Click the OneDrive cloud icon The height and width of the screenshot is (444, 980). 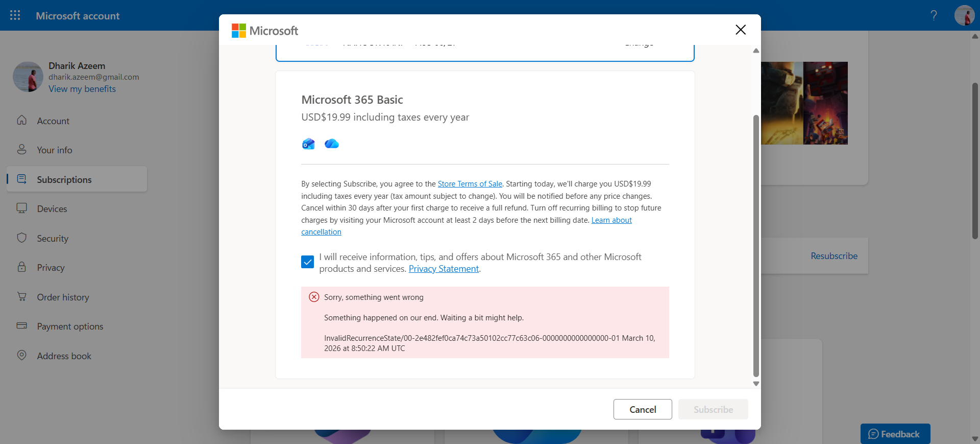pyautogui.click(x=332, y=144)
